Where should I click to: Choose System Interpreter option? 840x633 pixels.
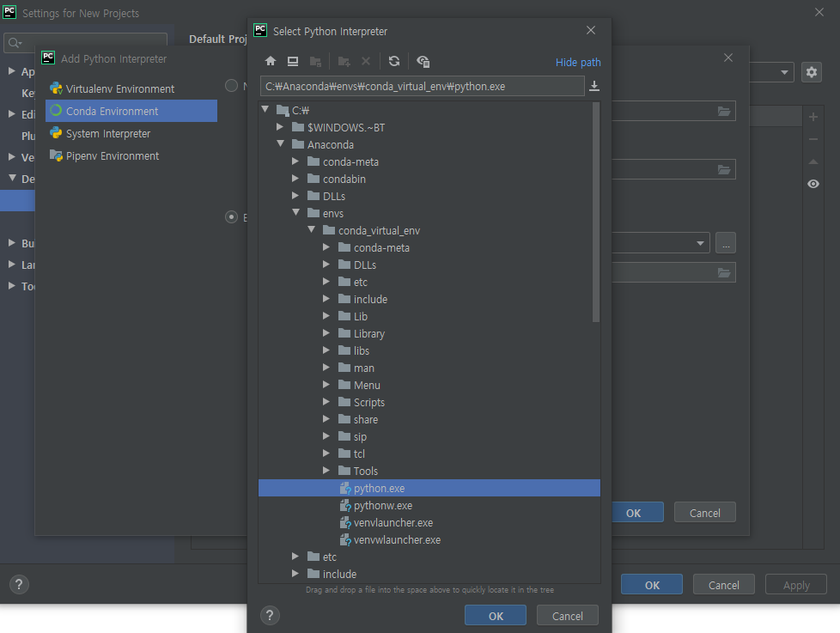click(131, 133)
